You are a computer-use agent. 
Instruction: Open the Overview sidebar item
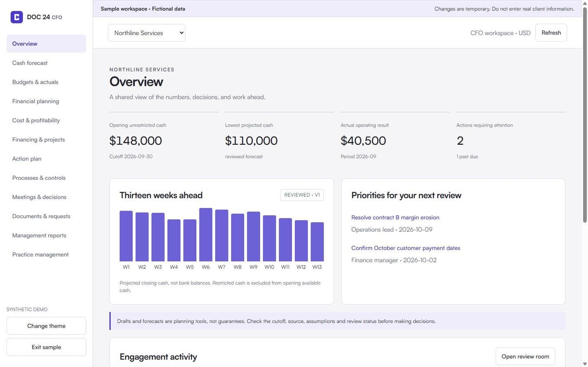pos(46,44)
